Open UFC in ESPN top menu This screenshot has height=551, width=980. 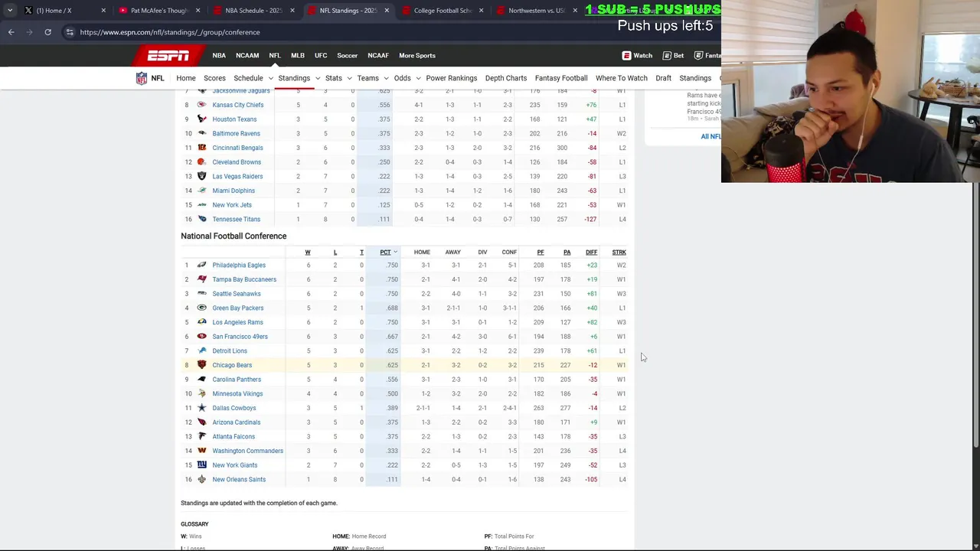(x=321, y=56)
